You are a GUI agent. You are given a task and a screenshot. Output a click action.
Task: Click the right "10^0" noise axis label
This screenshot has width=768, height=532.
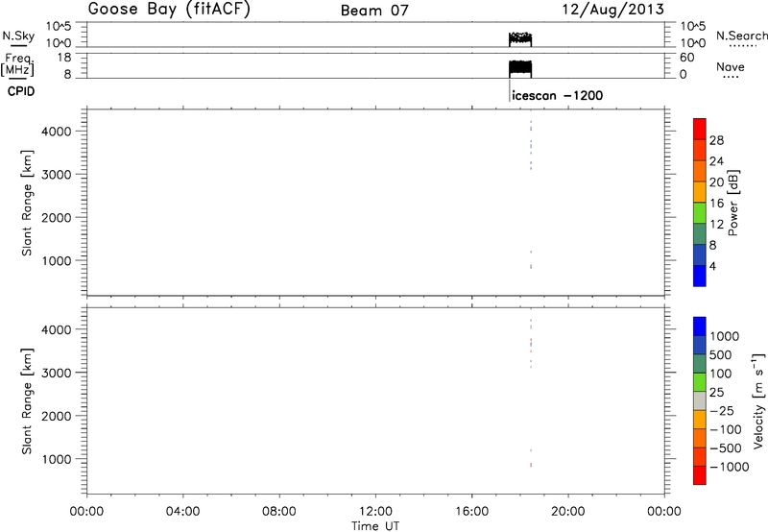pos(692,43)
